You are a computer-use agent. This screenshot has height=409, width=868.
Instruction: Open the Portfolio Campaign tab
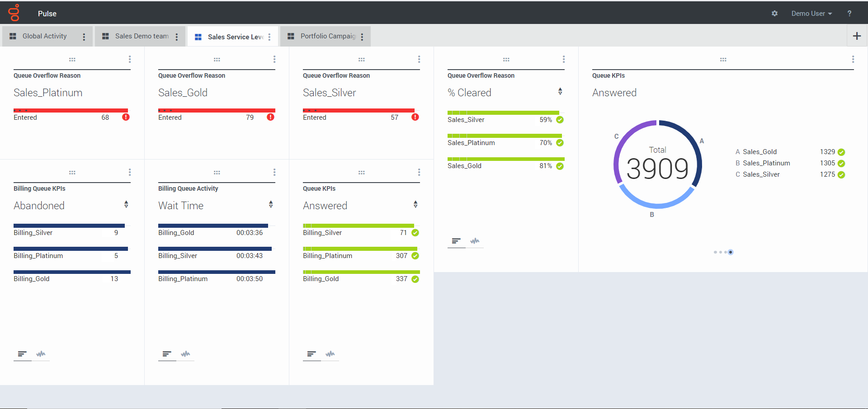click(x=327, y=36)
